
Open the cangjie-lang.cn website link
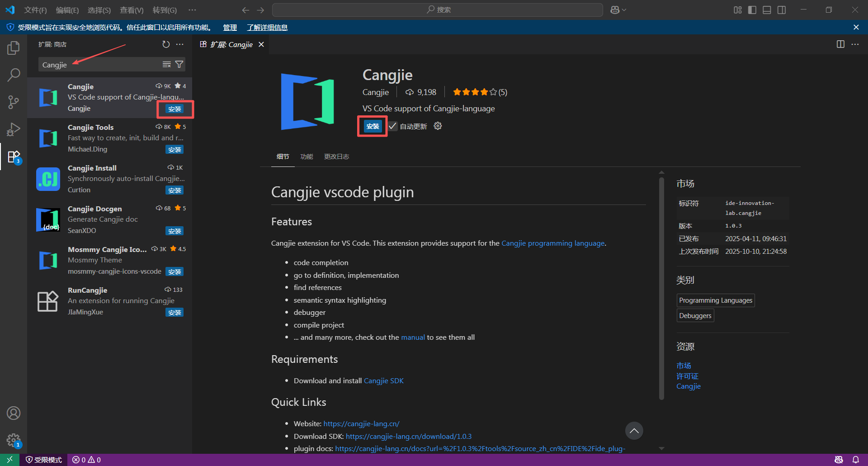click(x=361, y=424)
